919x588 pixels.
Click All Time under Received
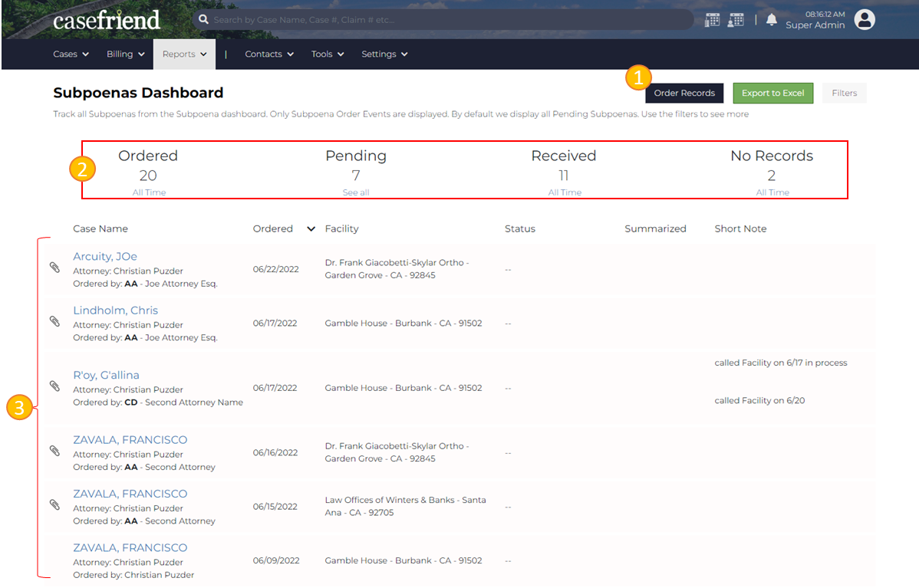[x=565, y=192]
